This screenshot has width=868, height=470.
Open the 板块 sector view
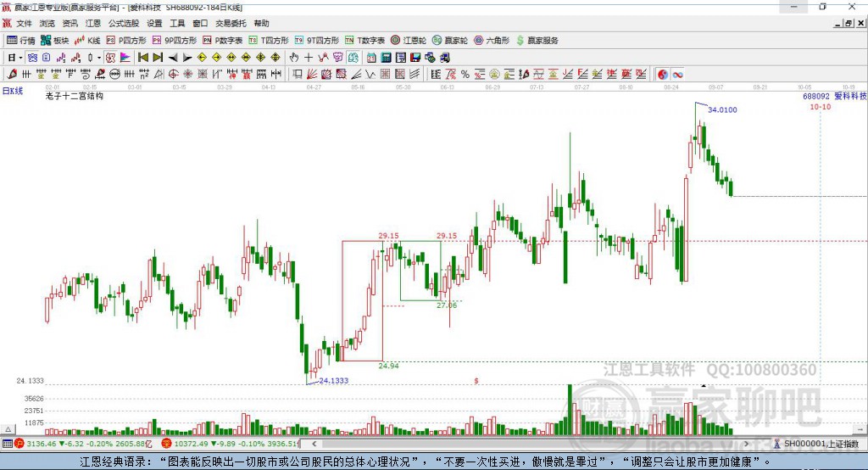pyautogui.click(x=54, y=41)
